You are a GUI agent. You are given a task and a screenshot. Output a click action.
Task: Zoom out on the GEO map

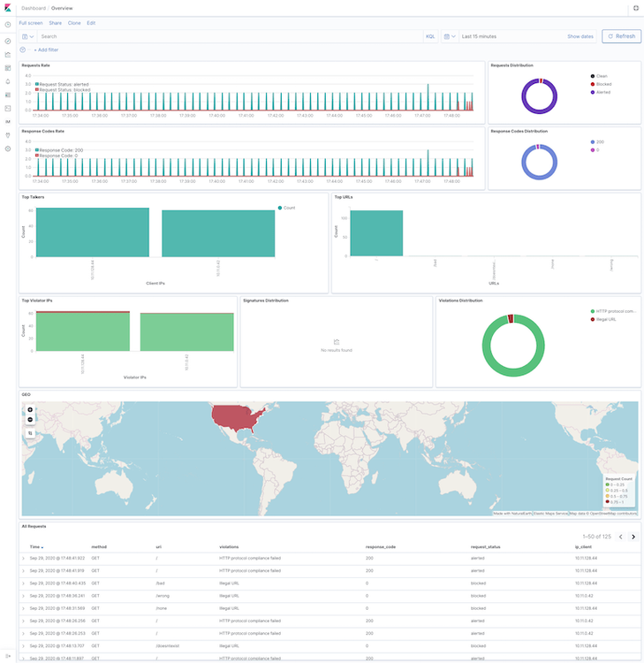click(x=30, y=419)
